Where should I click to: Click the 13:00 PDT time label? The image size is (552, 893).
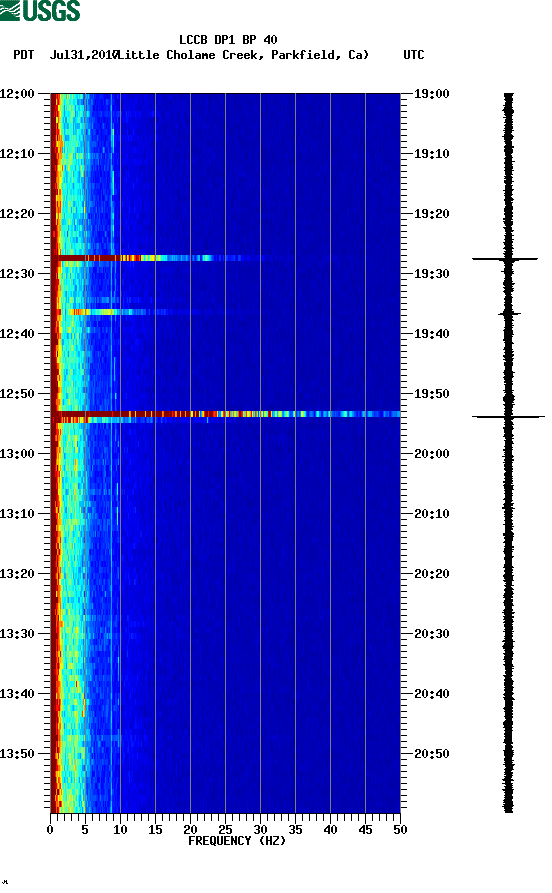click(17, 454)
